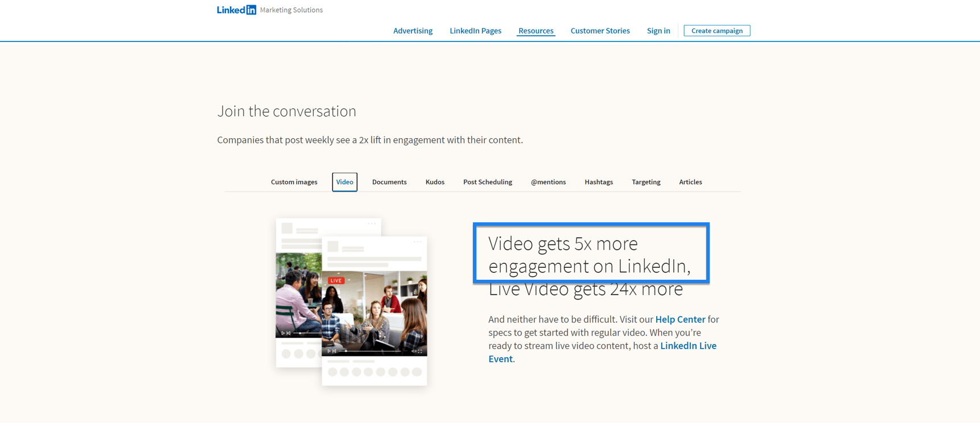Open the Kudos tab
Screen dimensions: 980x423
435,182
